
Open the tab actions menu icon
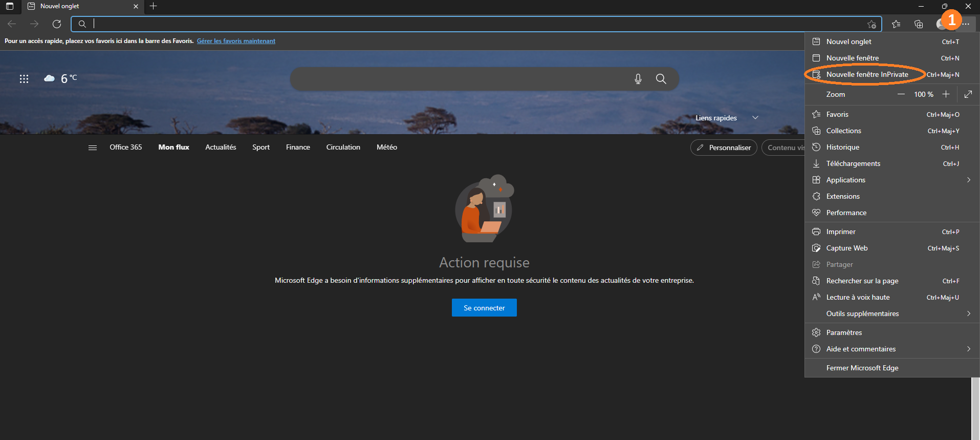click(10, 6)
